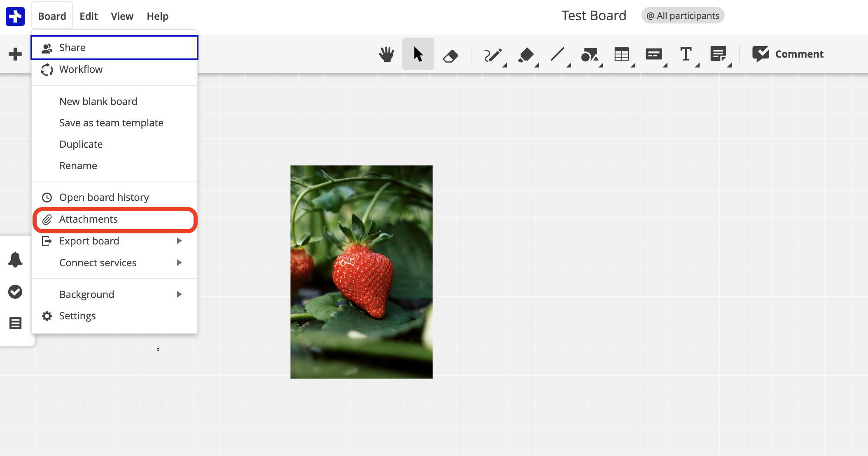The image size is (868, 456).
Task: Choose Duplicate from Board menu
Action: [x=114, y=144]
